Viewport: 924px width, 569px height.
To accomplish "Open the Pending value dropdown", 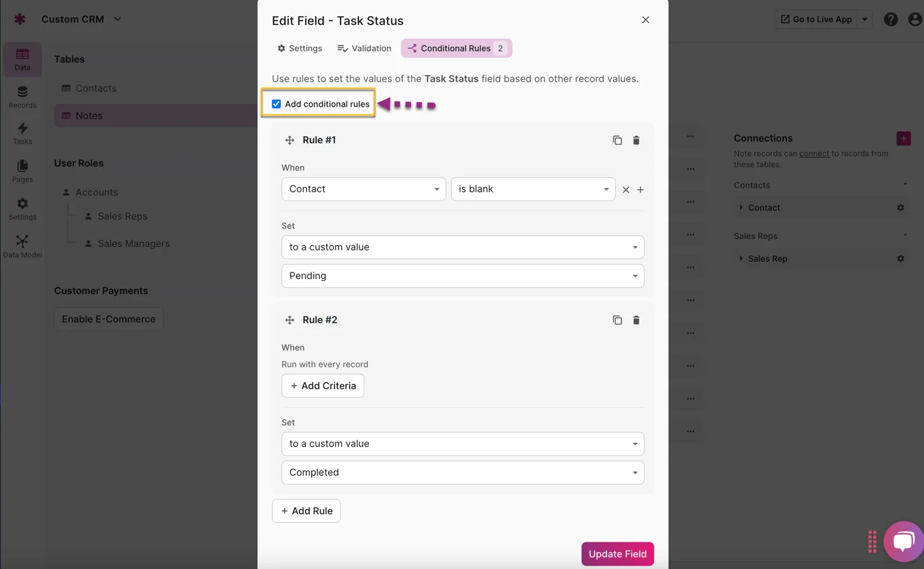I will click(x=462, y=276).
